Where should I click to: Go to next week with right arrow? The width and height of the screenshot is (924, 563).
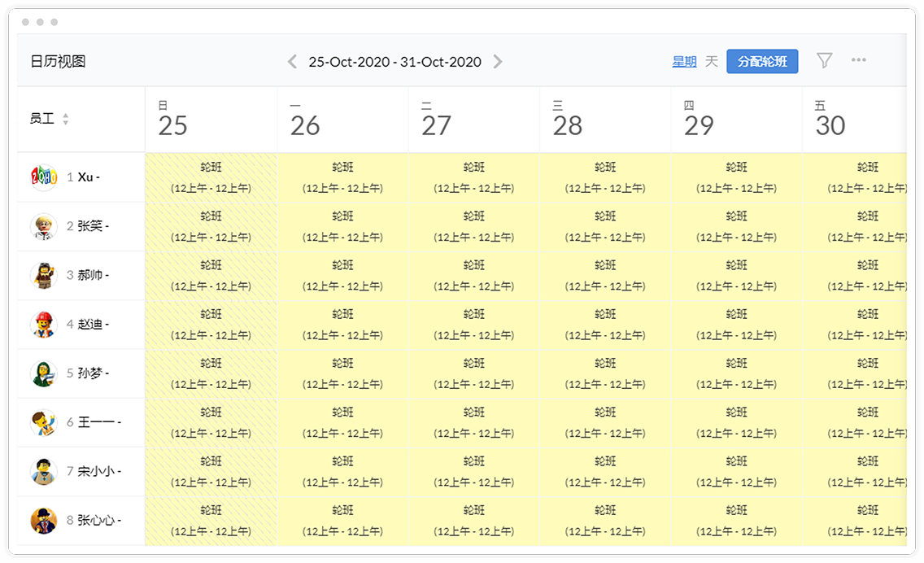click(498, 61)
